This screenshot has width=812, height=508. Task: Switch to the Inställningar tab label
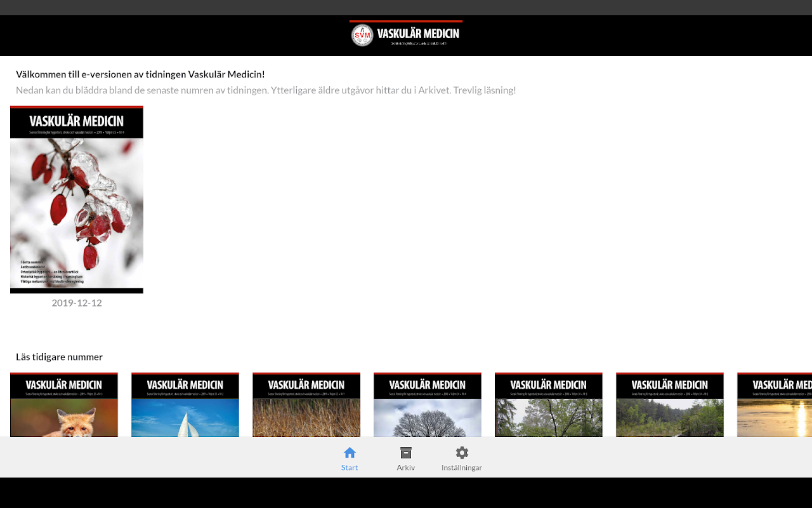coord(462,467)
